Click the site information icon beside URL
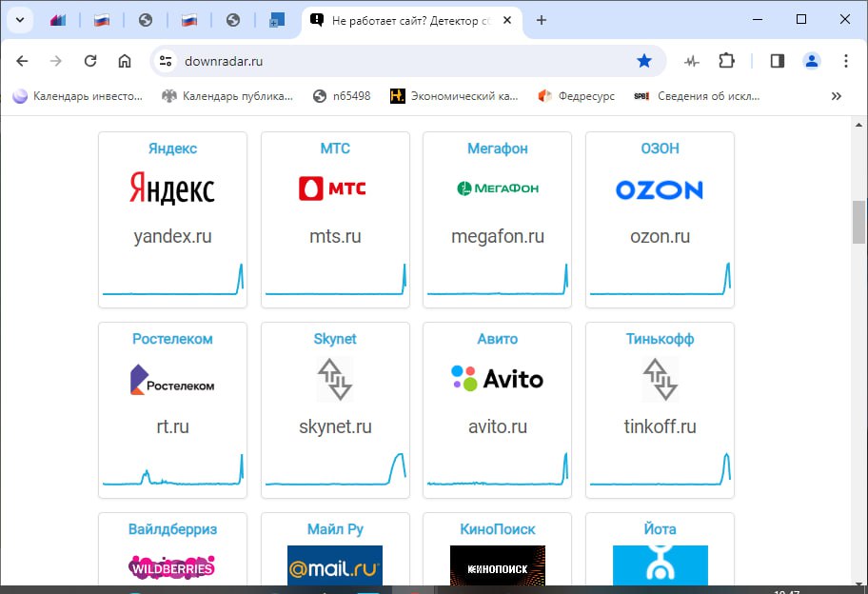 point(166,61)
